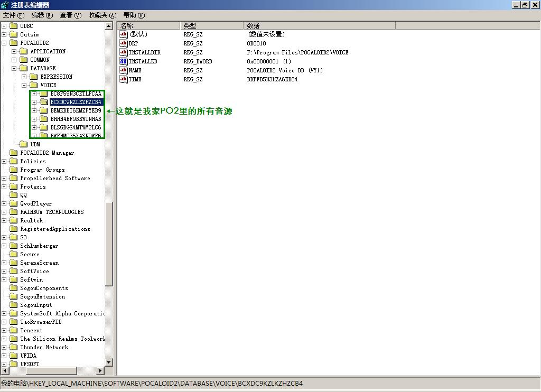Click the POCALOID2 folder icon
The height and width of the screenshot is (392, 541).
(13, 43)
